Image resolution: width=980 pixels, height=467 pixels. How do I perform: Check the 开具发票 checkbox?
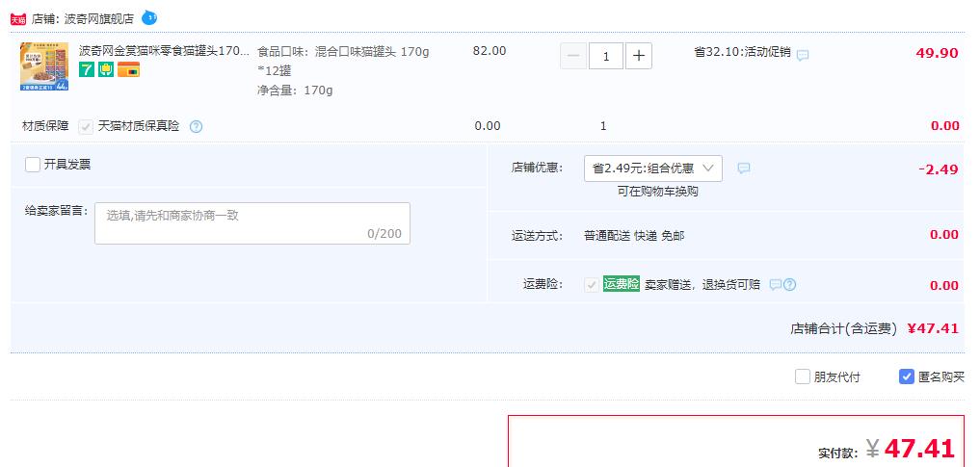[x=33, y=165]
